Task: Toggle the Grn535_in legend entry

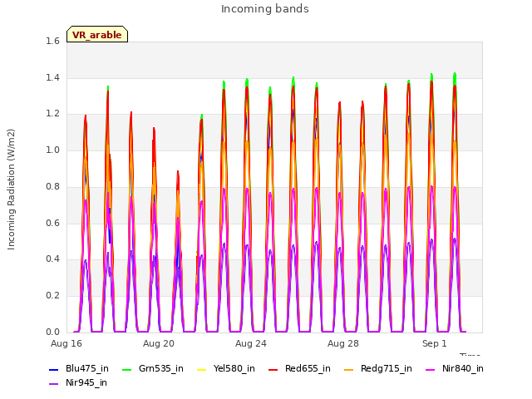Action: pyautogui.click(x=153, y=368)
